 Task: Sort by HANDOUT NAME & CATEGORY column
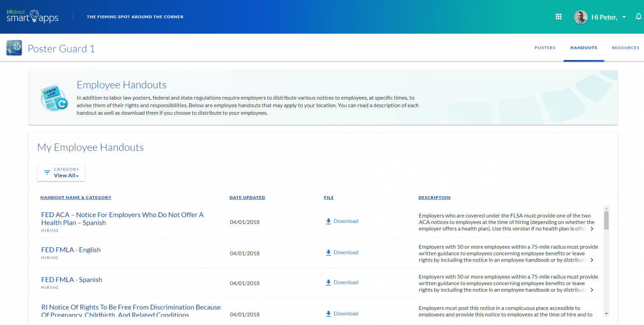pyautogui.click(x=76, y=197)
